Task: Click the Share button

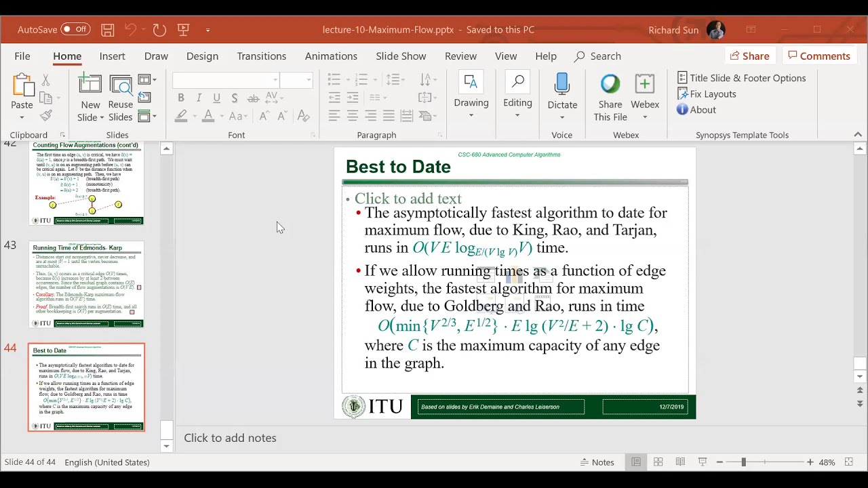Action: [x=749, y=56]
